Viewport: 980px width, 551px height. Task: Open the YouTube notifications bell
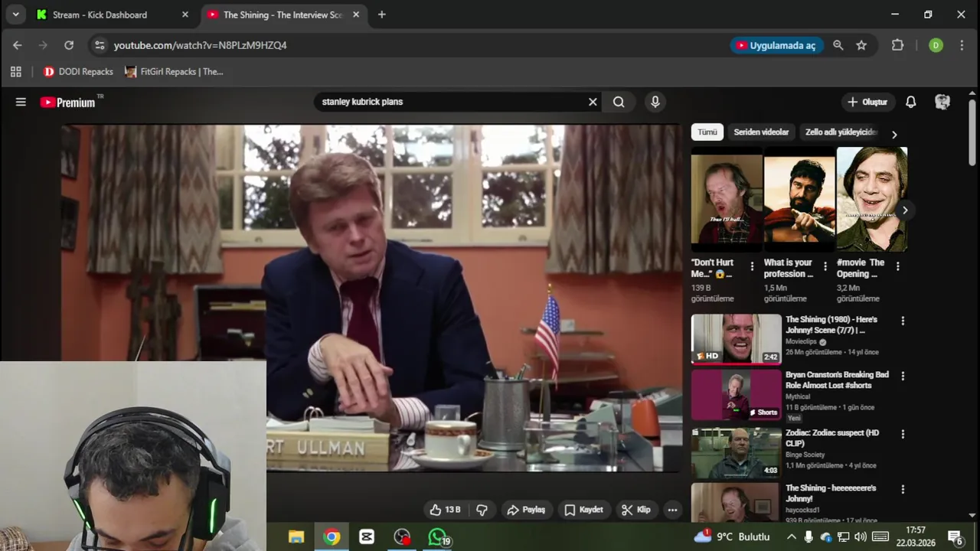click(x=911, y=102)
